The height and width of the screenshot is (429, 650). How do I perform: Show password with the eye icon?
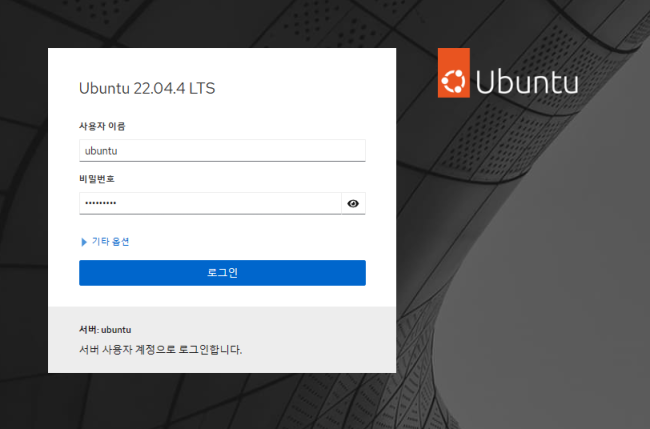(x=353, y=204)
